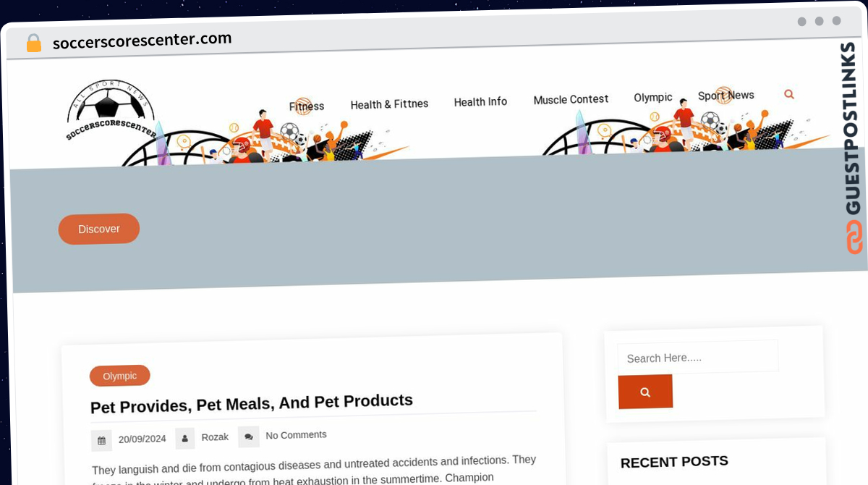This screenshot has height=485, width=868.
Task: Focus the Search Here input field
Action: pyautogui.click(x=698, y=357)
